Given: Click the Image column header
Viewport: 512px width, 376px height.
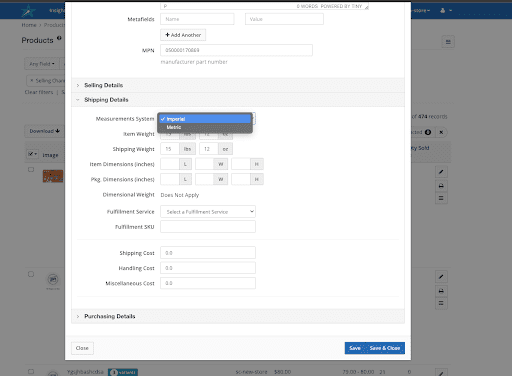Looking at the screenshot, I should point(50,155).
